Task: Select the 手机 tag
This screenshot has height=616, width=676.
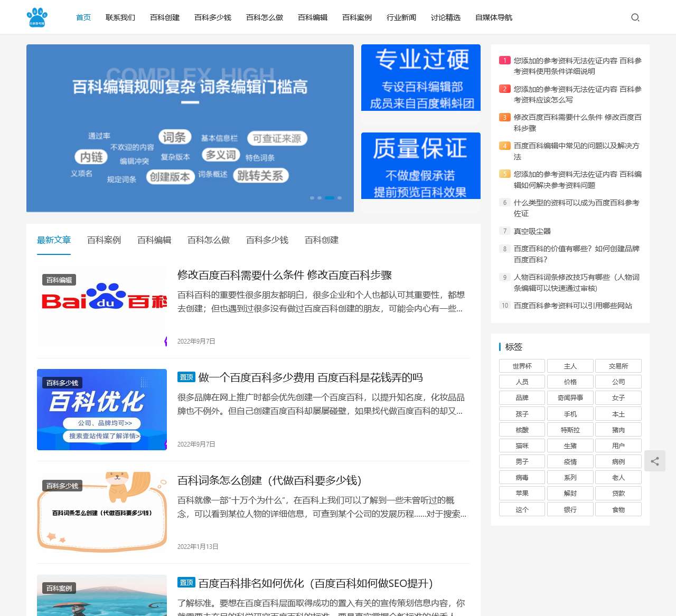Action: tap(570, 414)
